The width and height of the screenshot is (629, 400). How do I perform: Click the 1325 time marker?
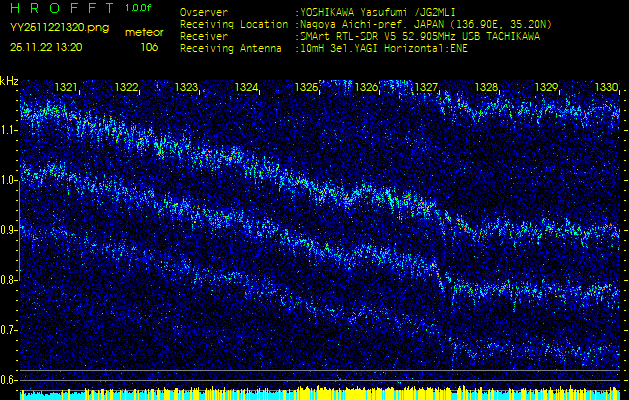pyautogui.click(x=307, y=88)
